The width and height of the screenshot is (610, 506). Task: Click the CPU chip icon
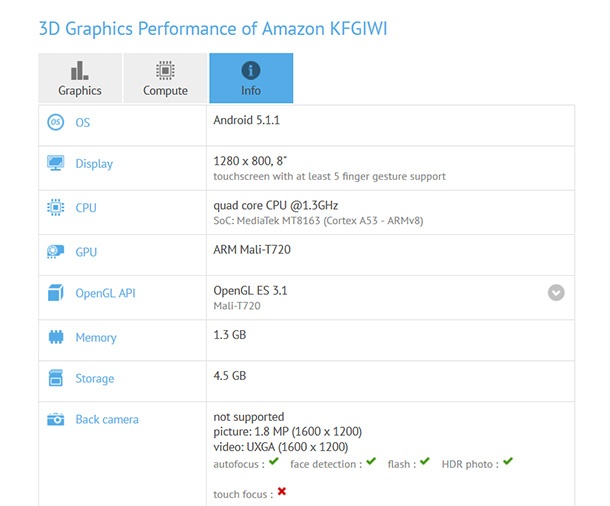(x=56, y=208)
